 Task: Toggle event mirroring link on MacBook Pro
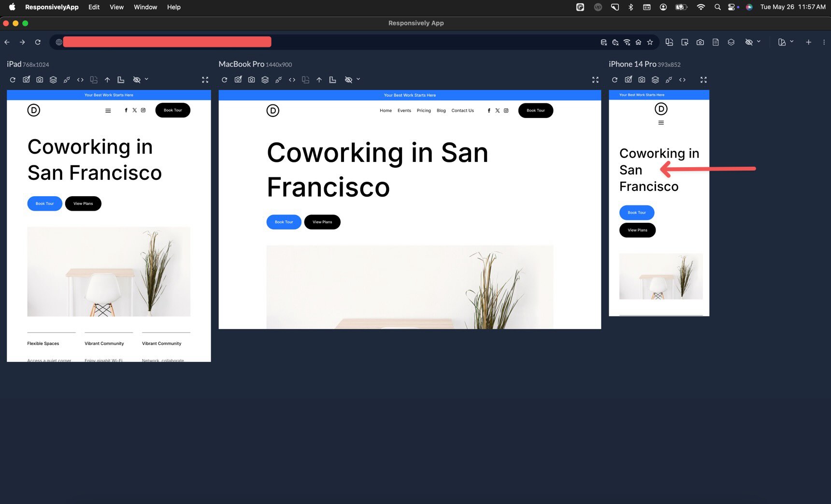coord(278,80)
